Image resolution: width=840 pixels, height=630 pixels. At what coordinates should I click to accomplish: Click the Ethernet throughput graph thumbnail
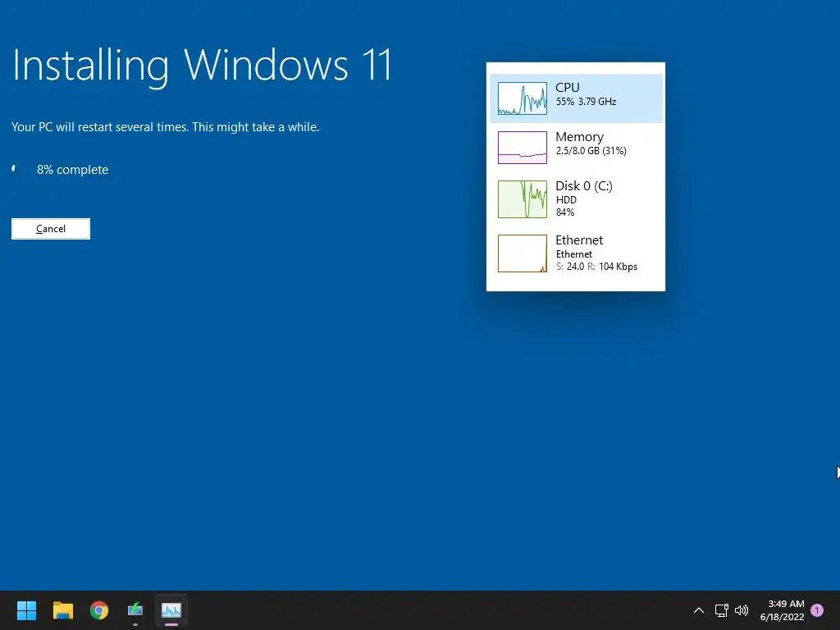pyautogui.click(x=523, y=253)
